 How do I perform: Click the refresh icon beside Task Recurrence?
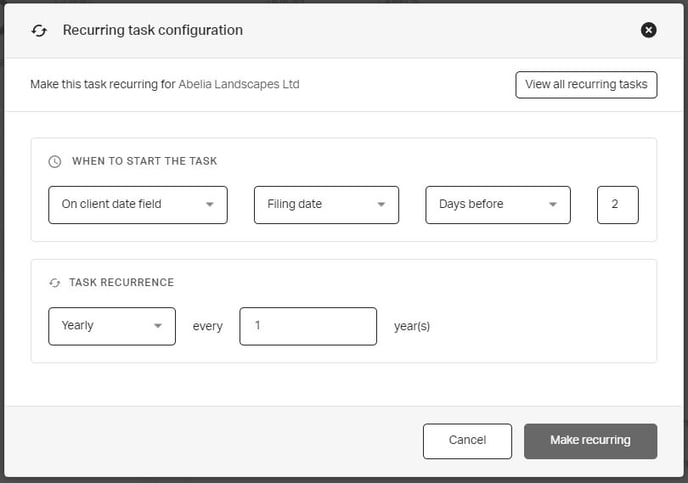55,283
